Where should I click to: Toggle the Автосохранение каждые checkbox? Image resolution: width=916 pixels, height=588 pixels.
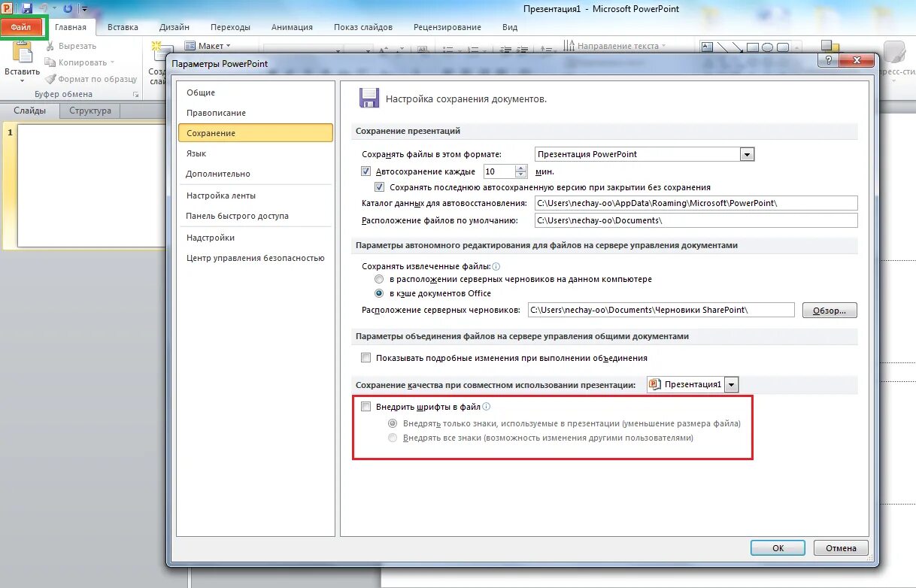[366, 171]
